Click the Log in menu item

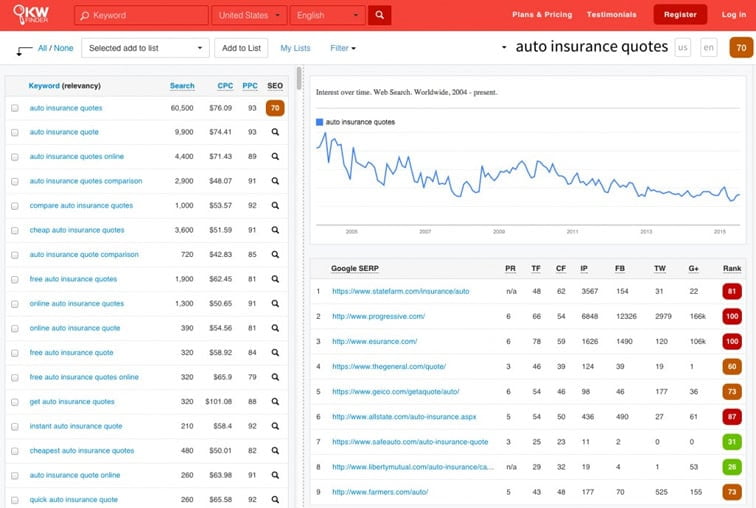click(x=733, y=14)
